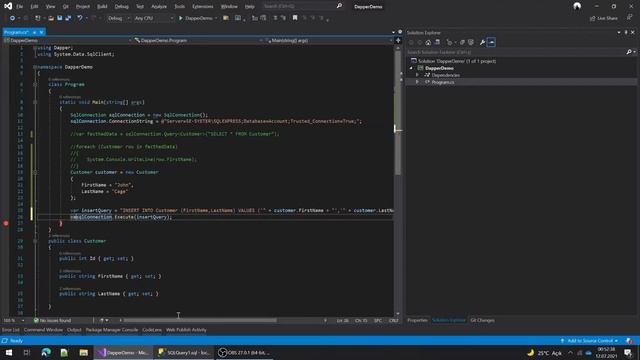Open the Tools menu

pos(179,7)
